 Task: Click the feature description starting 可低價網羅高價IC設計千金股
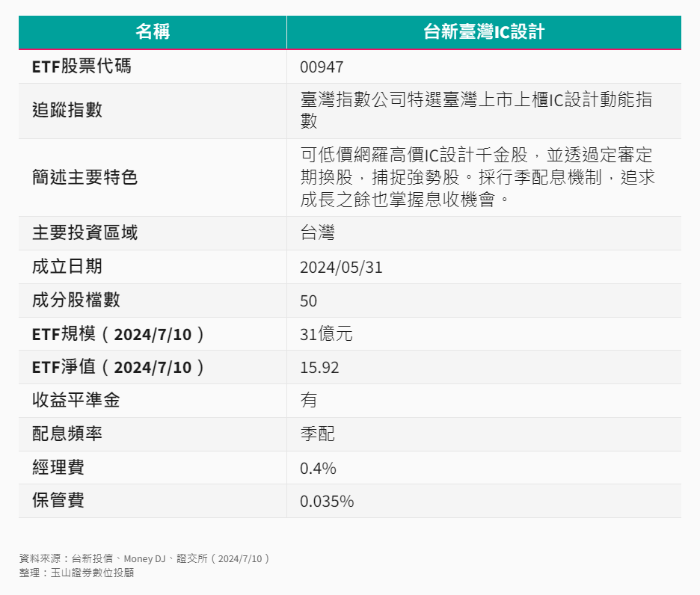[x=477, y=177]
